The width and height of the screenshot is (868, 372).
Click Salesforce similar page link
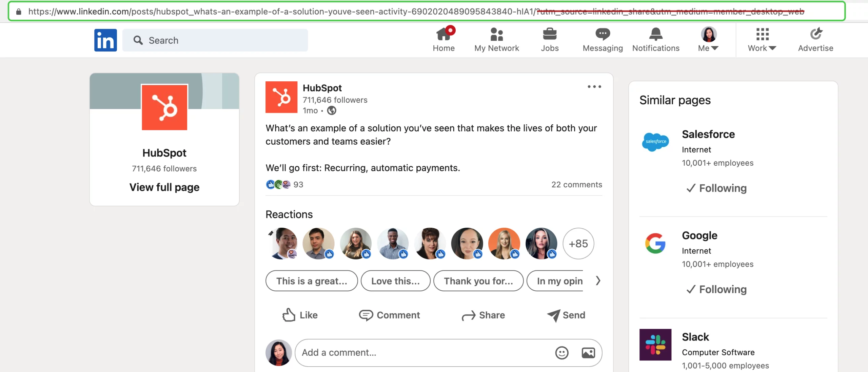(x=709, y=133)
